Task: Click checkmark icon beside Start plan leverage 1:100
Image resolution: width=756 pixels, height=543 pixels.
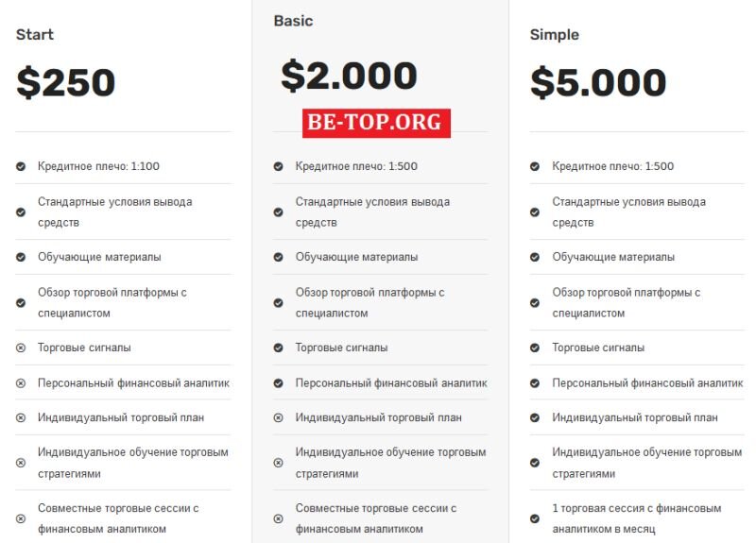Action: point(21,166)
